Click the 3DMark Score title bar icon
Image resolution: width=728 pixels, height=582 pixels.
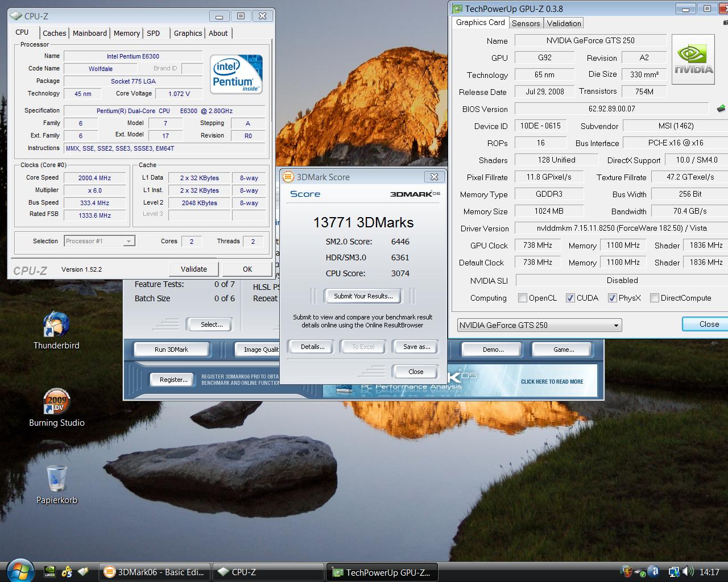288,177
